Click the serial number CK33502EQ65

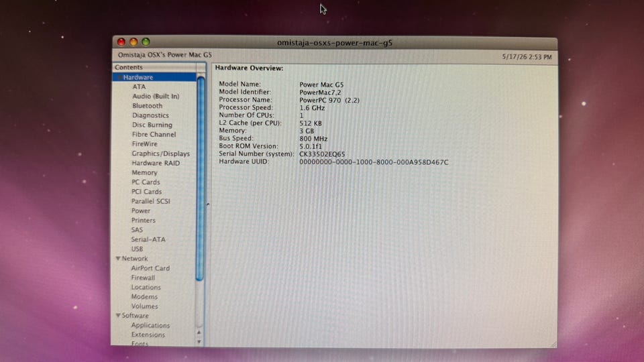322,154
